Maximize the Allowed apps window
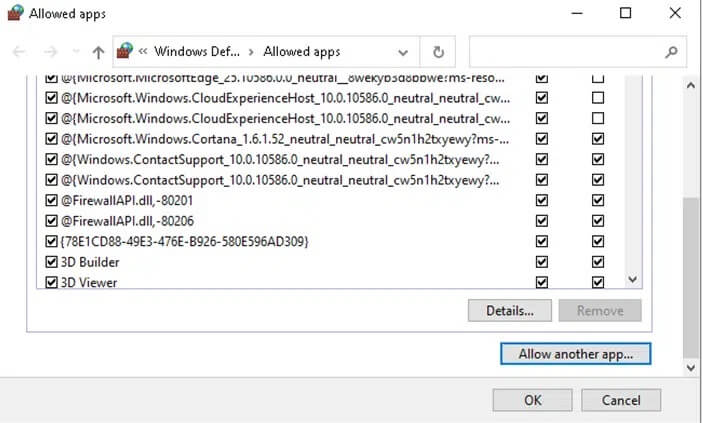The height and width of the screenshot is (423, 702). 625,13
